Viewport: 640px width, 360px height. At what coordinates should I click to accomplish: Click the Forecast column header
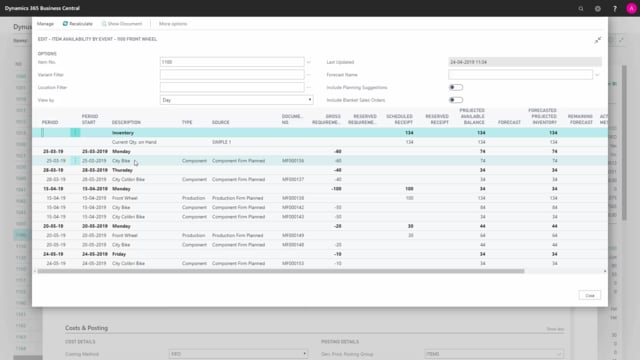coord(509,122)
